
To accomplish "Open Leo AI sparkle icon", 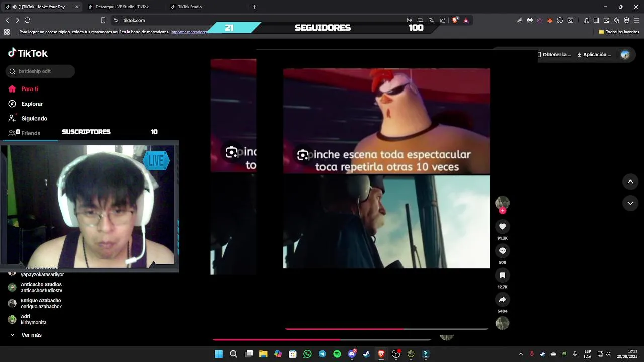I will 616,20.
